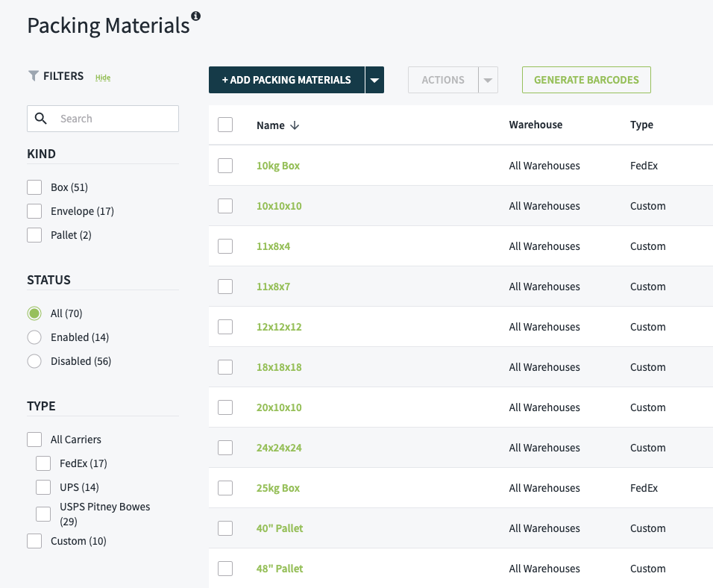The image size is (713, 588).
Task: Expand the Add Packing Materials dropdown arrow
Action: 375,80
